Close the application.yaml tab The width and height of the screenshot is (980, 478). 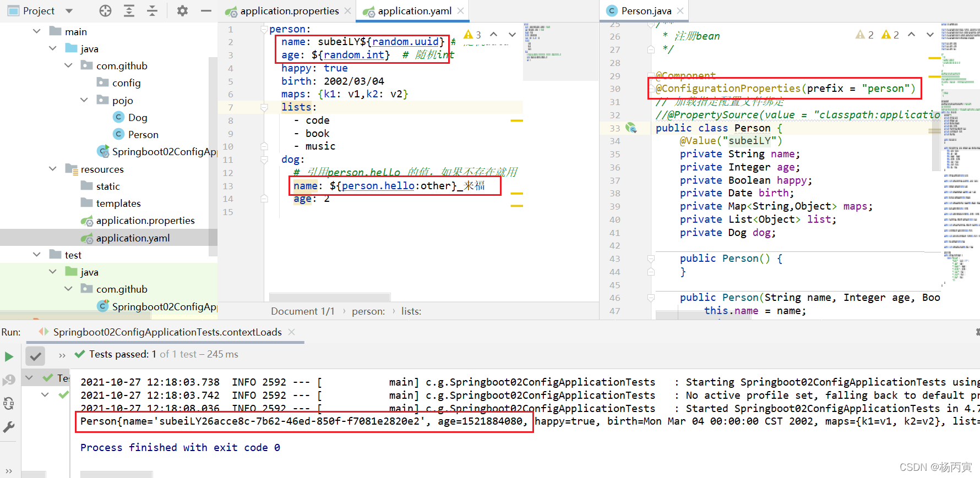coord(460,11)
